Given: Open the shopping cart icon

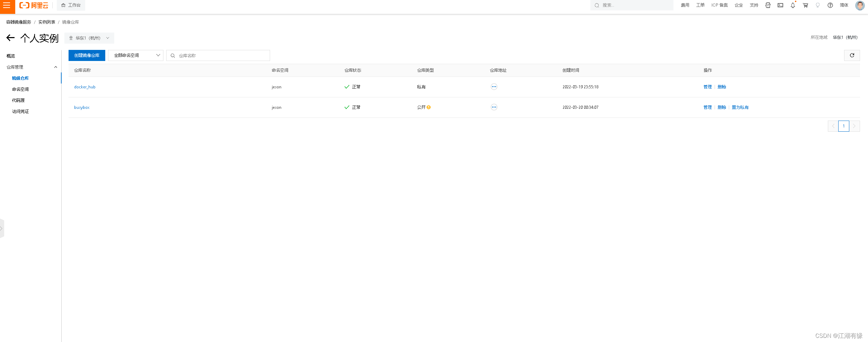Looking at the screenshot, I should [805, 5].
